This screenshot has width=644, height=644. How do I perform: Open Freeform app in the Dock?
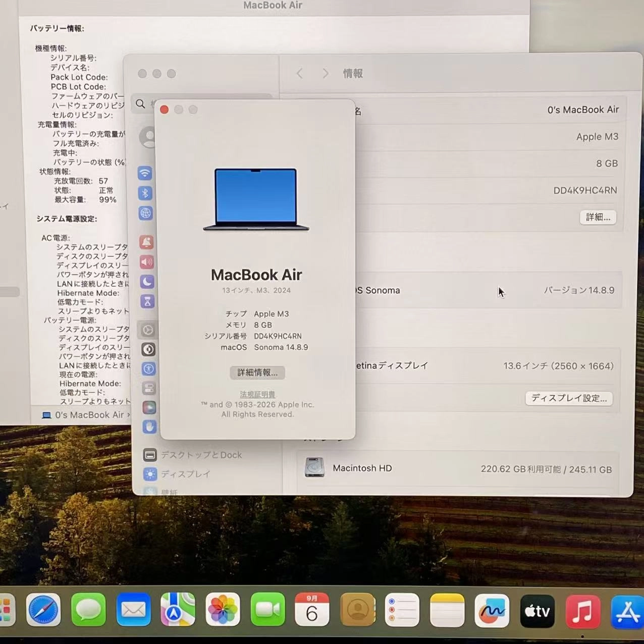pos(492,611)
